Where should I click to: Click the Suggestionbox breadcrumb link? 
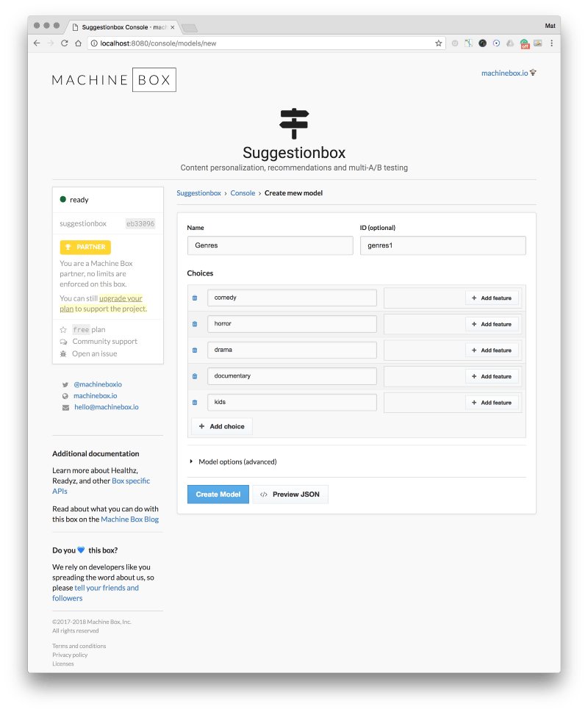click(199, 193)
